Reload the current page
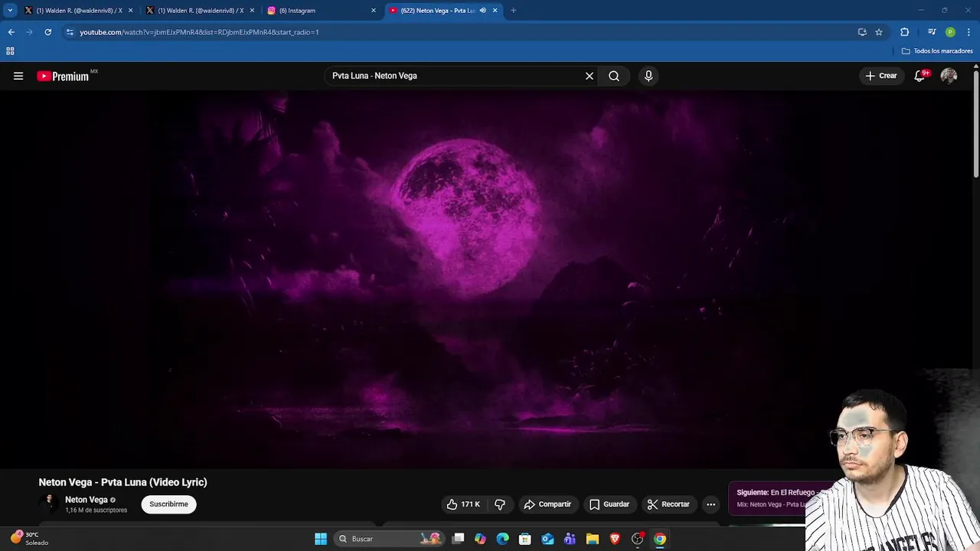 [47, 32]
